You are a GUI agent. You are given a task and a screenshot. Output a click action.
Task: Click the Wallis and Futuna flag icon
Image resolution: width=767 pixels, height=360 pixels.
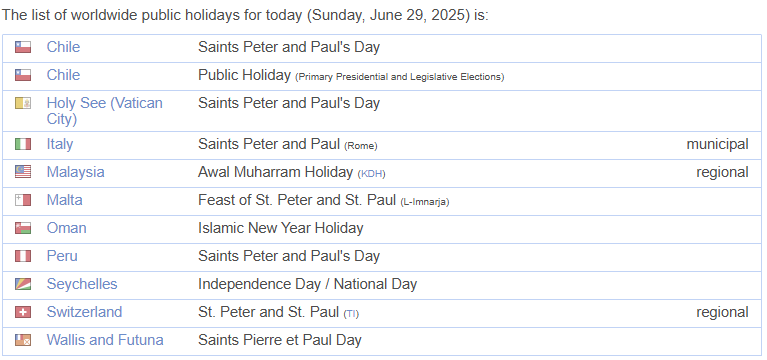point(23,339)
